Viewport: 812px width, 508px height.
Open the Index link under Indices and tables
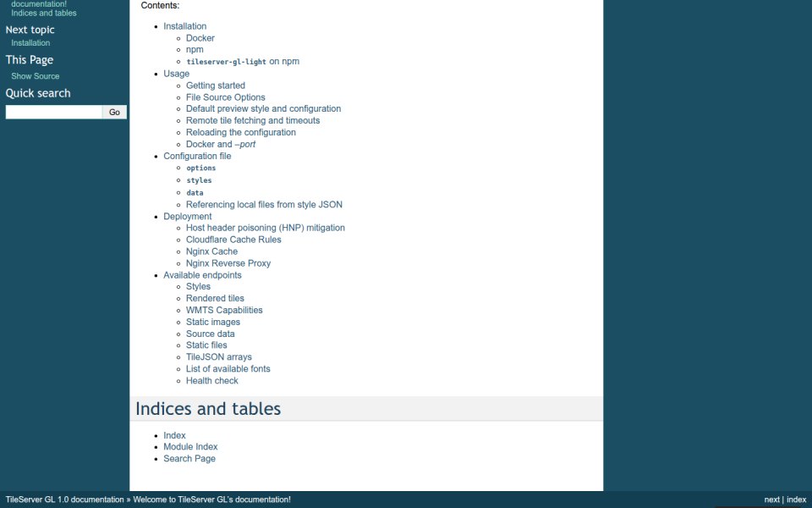(174, 435)
